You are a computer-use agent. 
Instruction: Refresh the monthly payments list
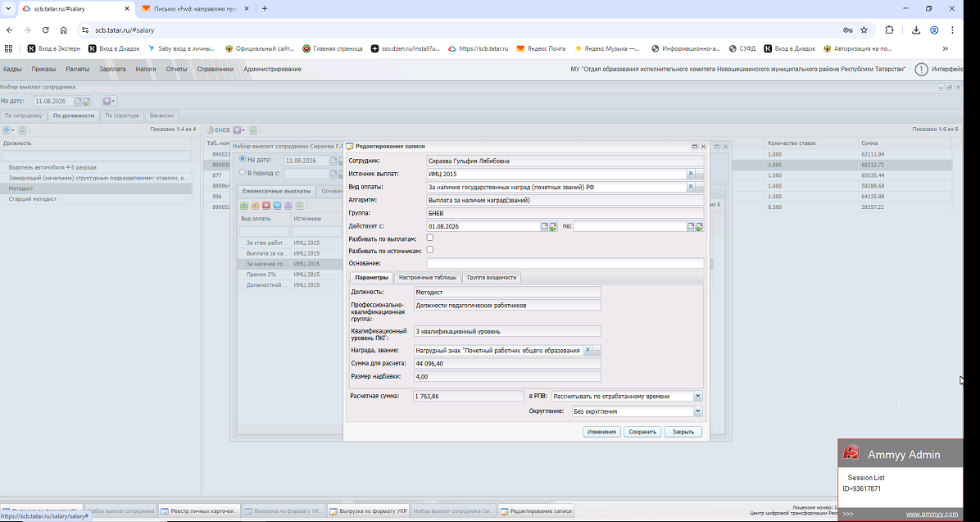click(x=299, y=205)
